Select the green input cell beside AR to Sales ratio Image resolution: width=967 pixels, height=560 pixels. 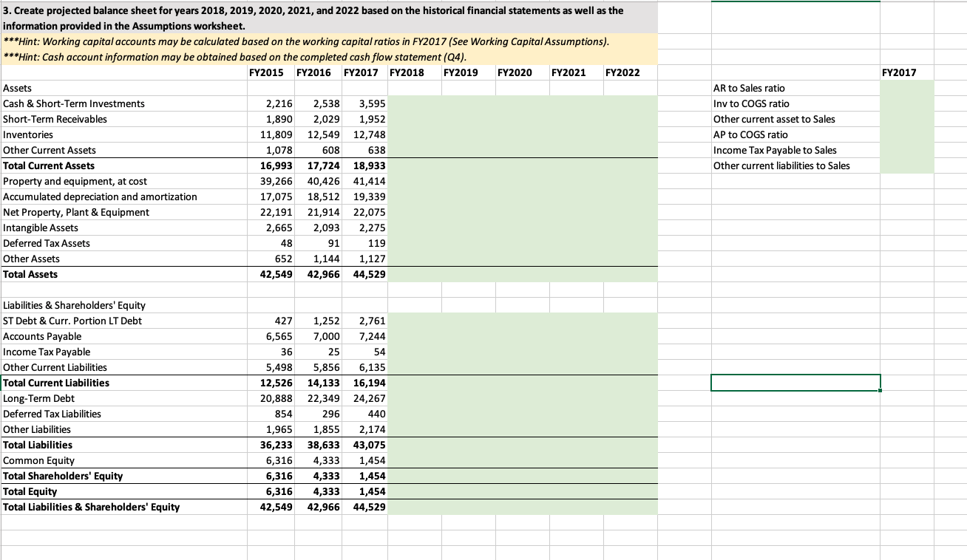coord(906,88)
